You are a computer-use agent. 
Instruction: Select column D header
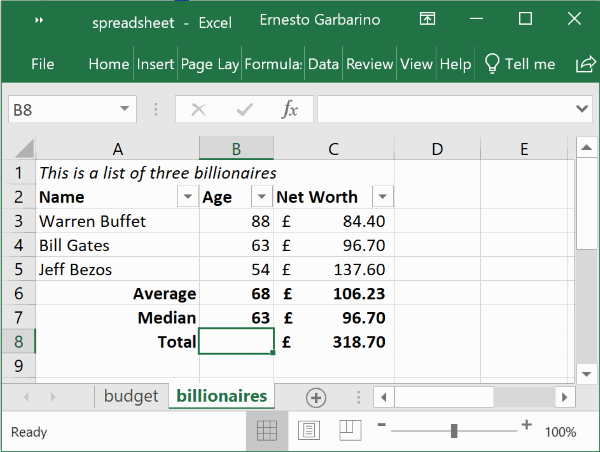[437, 148]
